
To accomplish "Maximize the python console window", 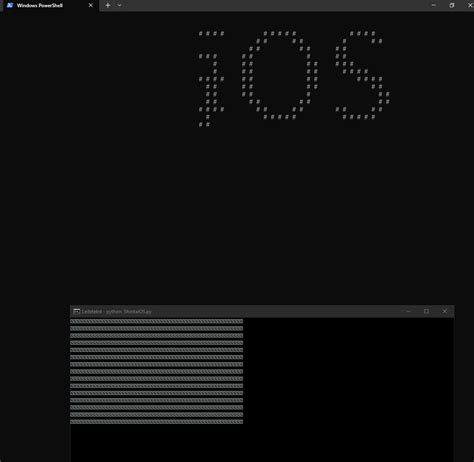I will (x=426, y=311).
